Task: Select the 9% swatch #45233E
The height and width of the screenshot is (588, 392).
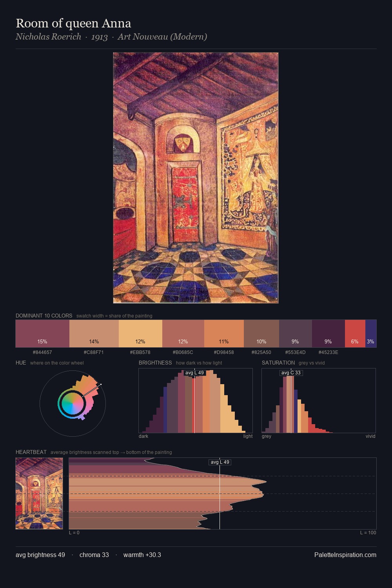Action: [x=328, y=334]
